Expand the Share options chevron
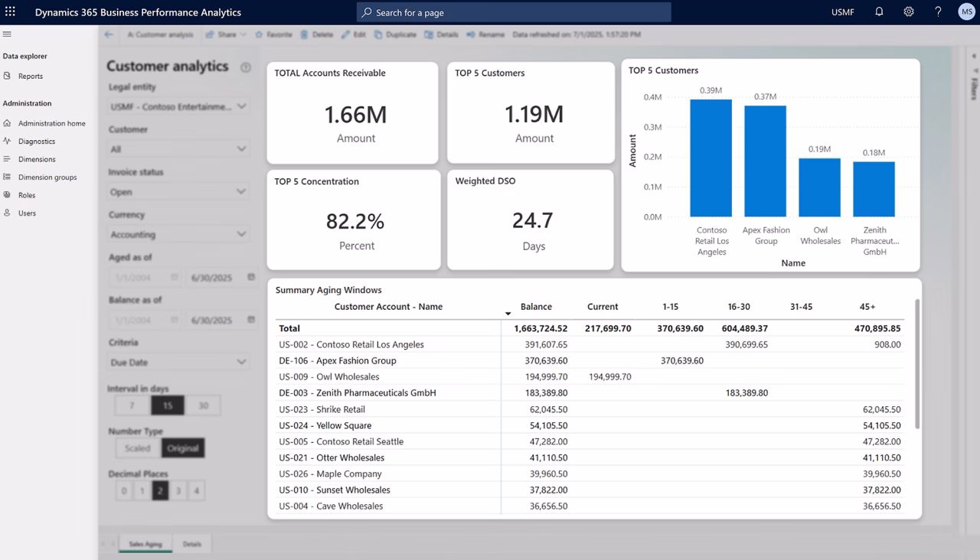 click(x=243, y=34)
